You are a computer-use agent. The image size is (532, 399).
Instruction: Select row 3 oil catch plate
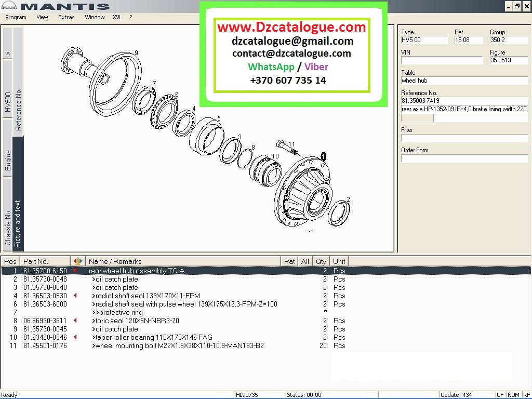click(x=265, y=287)
